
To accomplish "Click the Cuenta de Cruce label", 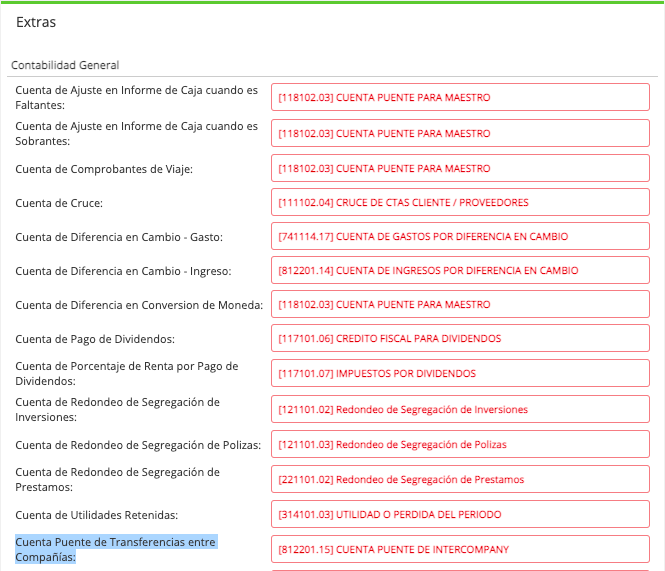I will pyautogui.click(x=59, y=203).
